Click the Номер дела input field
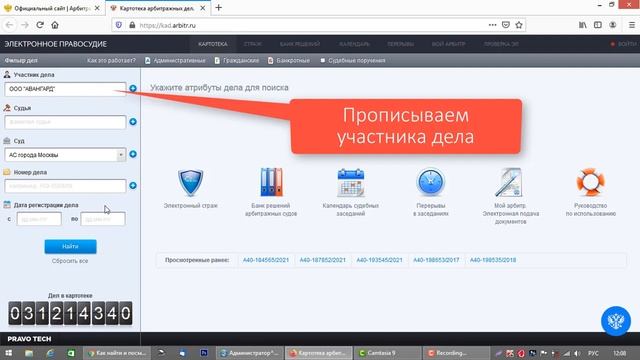Viewport: 640px width, 360px height. click(x=65, y=186)
